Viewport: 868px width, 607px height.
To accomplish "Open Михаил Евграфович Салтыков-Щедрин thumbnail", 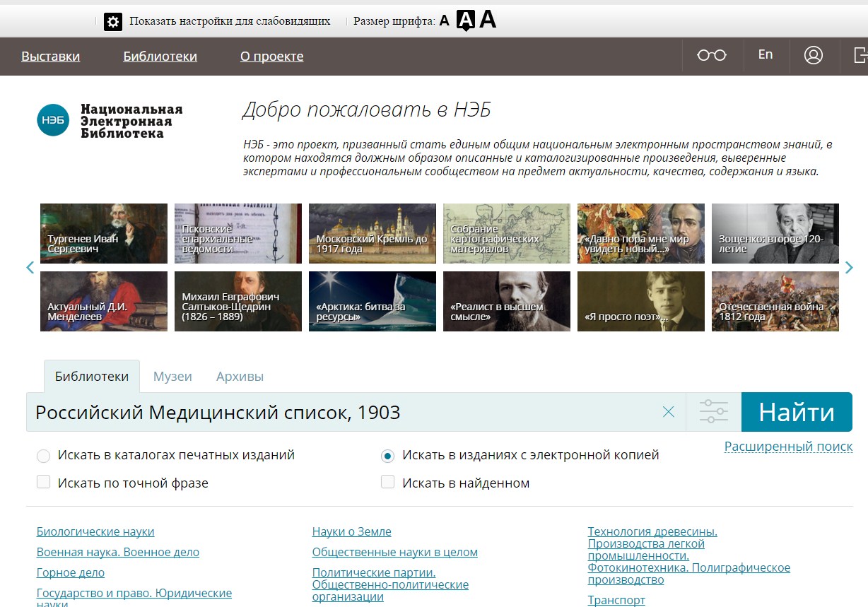I will pos(238,301).
